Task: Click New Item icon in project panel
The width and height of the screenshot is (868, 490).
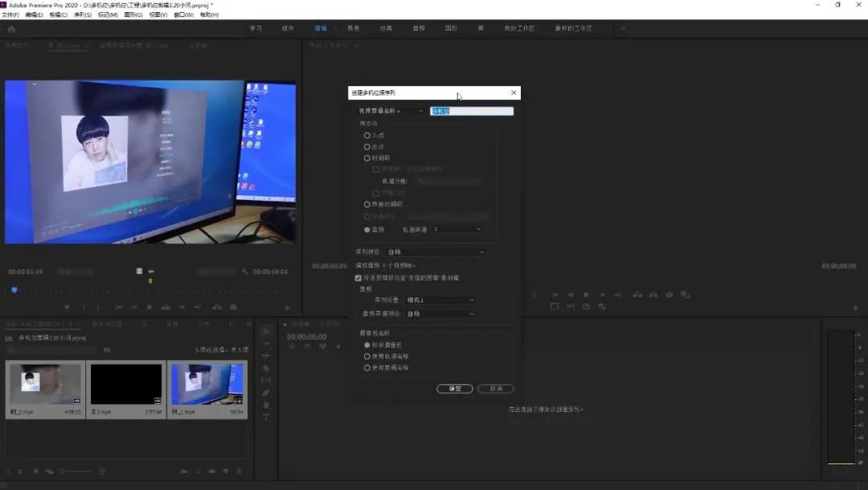Action: pyautogui.click(x=226, y=472)
